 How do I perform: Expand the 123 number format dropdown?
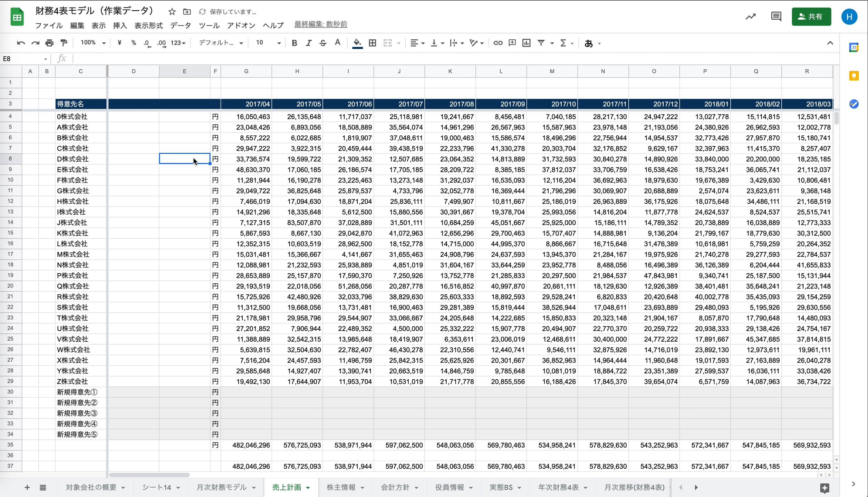point(178,43)
